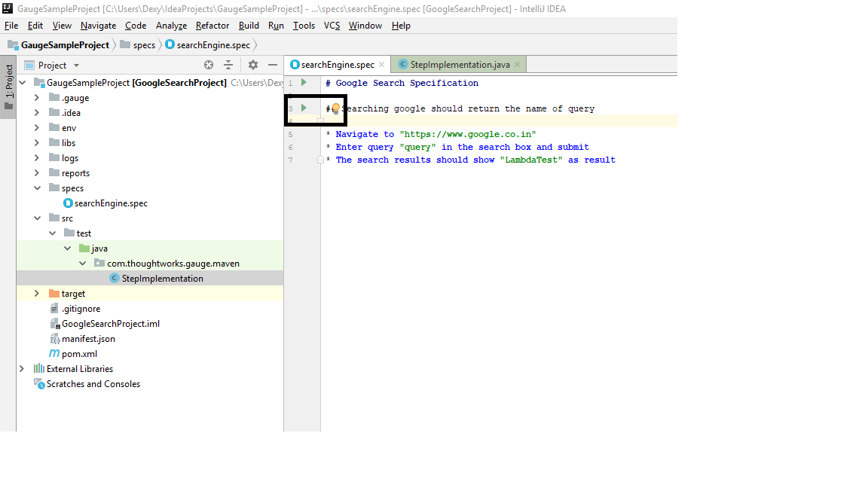Expand External Libraries node

tap(22, 369)
